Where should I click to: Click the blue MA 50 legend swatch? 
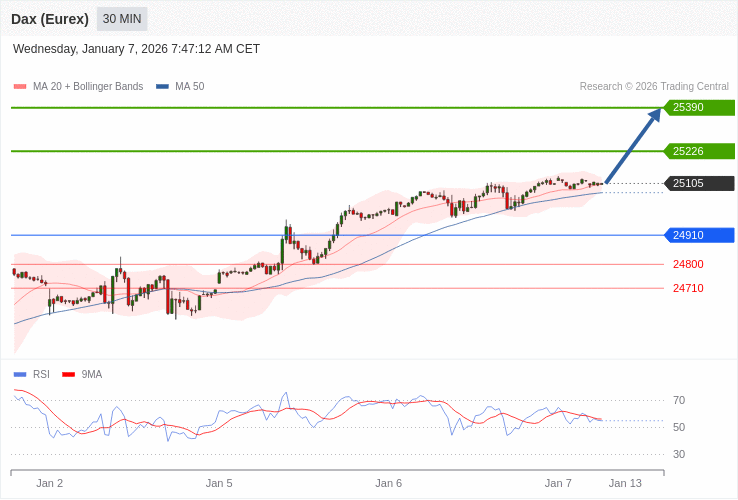(162, 87)
